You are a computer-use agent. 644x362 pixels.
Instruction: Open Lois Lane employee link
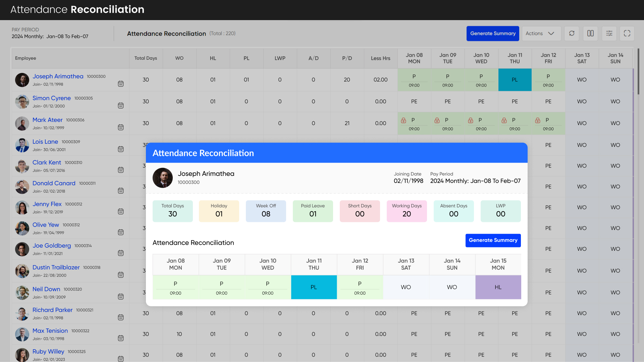point(45,142)
